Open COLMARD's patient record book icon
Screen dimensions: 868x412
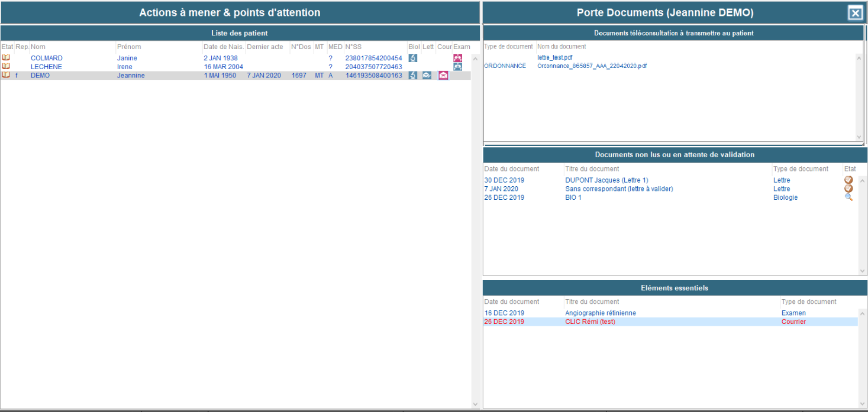click(6, 58)
